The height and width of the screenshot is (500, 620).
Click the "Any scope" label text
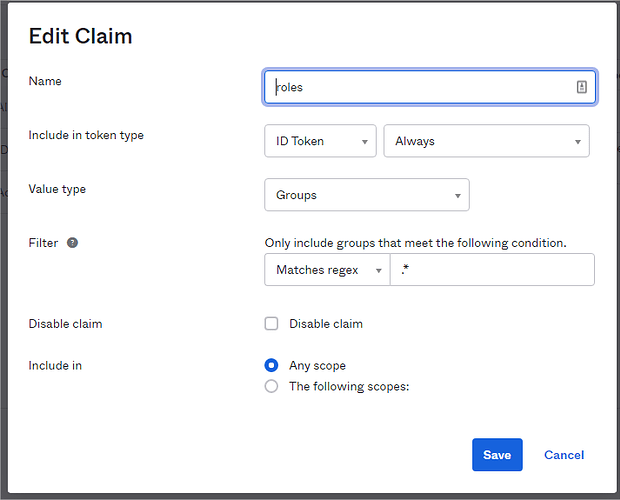coord(317,366)
